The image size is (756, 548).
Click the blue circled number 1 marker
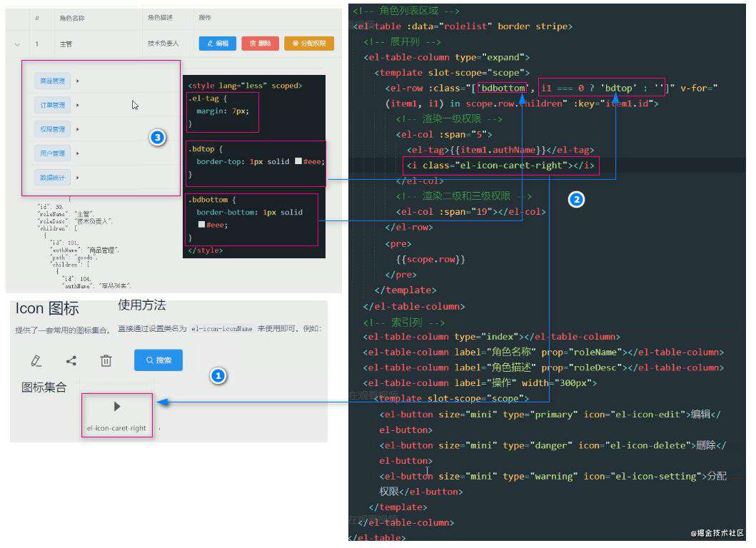point(218,375)
